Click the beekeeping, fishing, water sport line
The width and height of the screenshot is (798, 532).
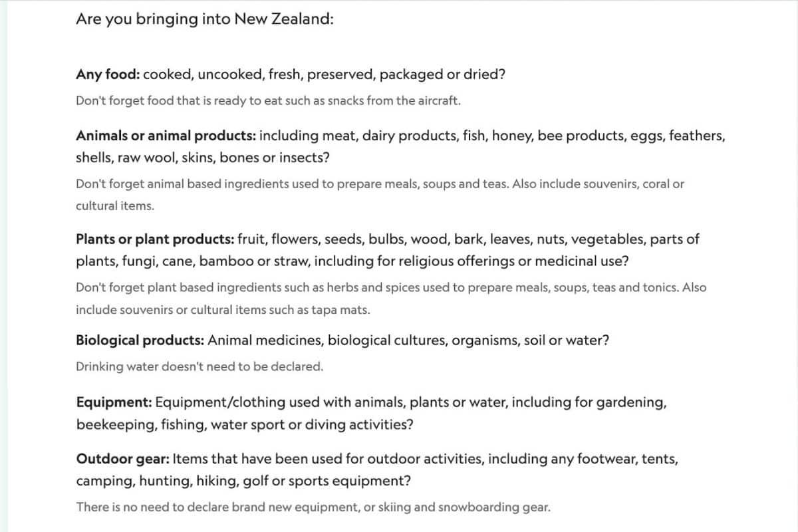pyautogui.click(x=244, y=425)
